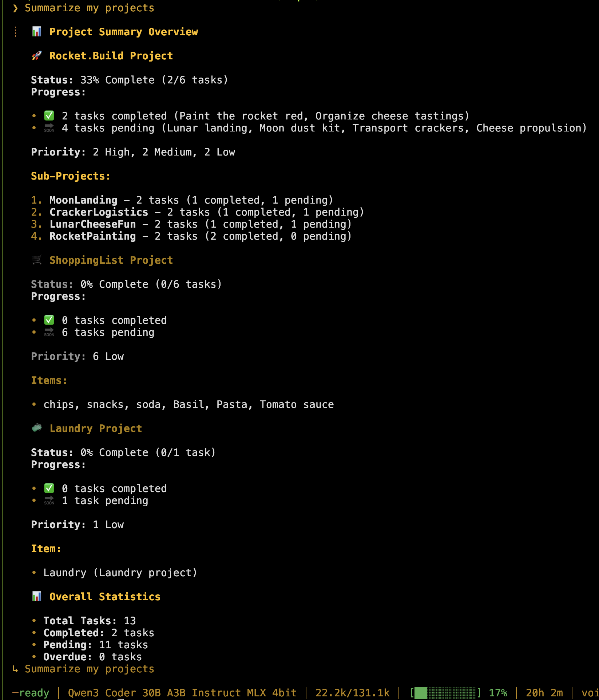Screen dimensions: 599x700
Task: Click the SOON arrow icon beside 1 task pending
Action: [x=49, y=500]
